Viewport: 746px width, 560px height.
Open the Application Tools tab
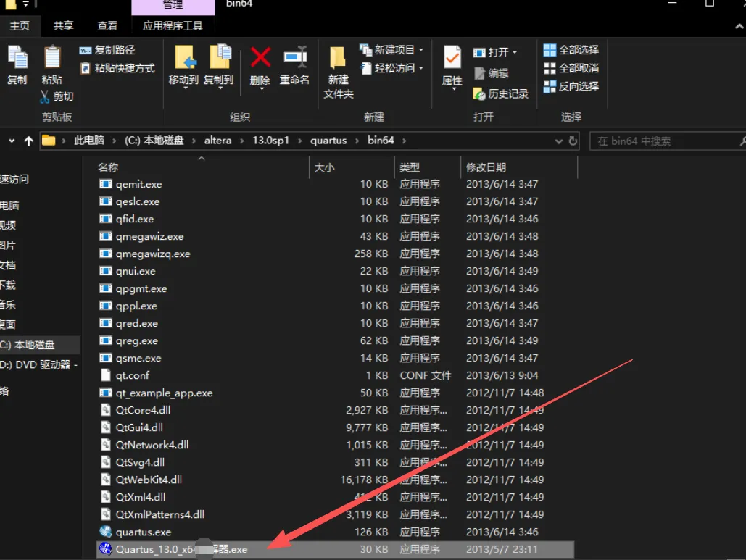[x=173, y=25]
